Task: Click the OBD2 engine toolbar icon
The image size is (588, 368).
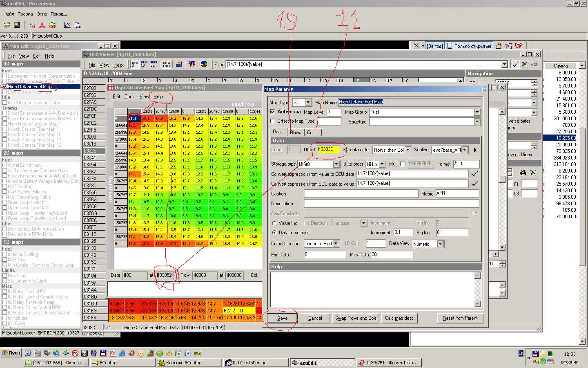Action: click(52, 25)
